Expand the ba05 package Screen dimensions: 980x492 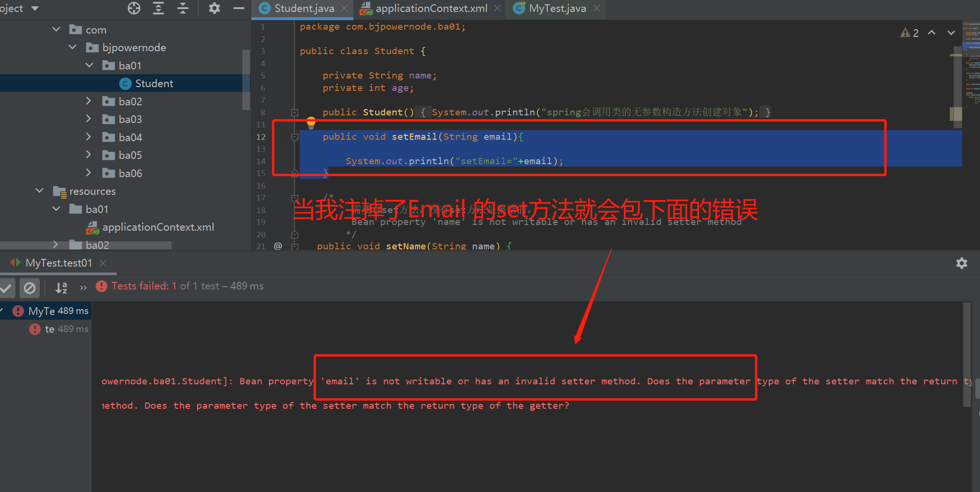click(89, 155)
